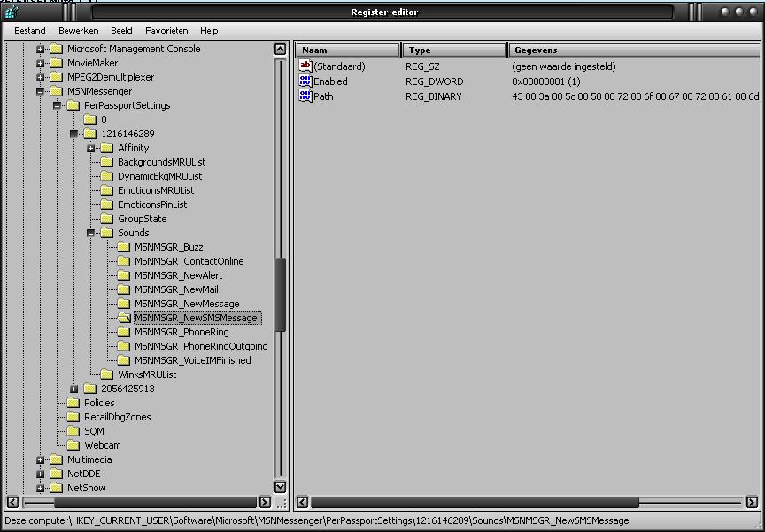Screen dimensions: 765x532
Task: Expand the Affinity tree node
Action: 90,148
